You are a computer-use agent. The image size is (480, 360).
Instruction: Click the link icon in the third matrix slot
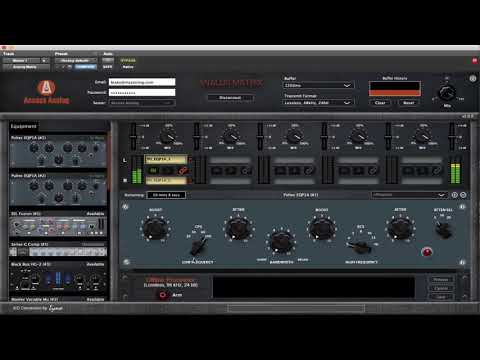coord(309,171)
